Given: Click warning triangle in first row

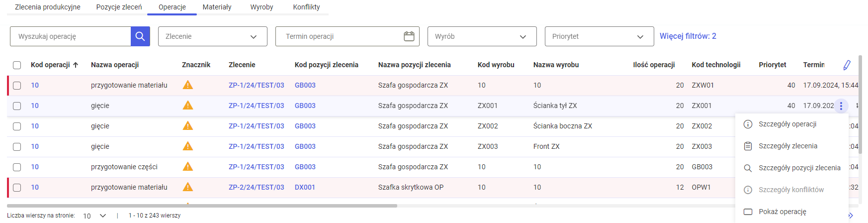Looking at the screenshot, I should [187, 85].
